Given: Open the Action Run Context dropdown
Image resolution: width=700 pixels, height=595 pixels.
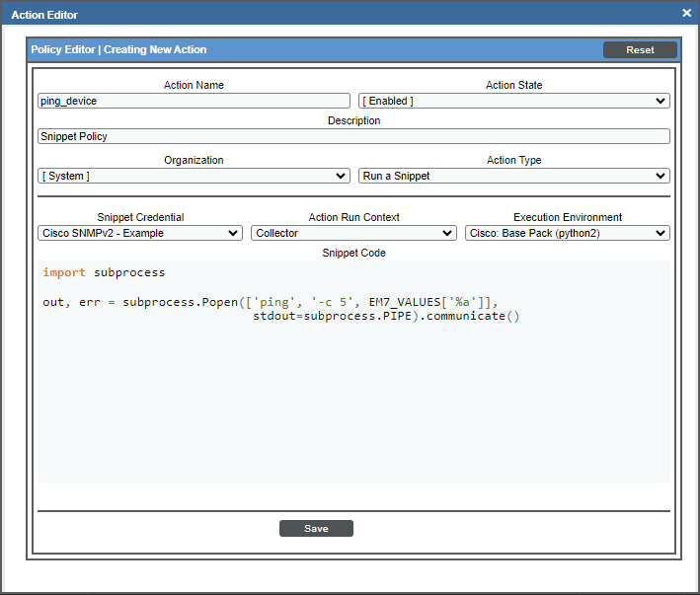Looking at the screenshot, I should [353, 233].
